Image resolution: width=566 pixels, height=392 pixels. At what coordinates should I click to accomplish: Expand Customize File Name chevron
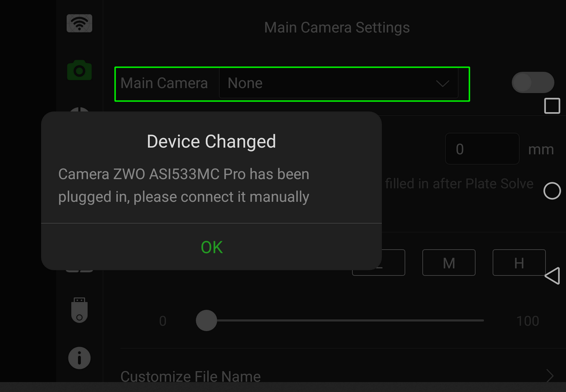tap(549, 375)
